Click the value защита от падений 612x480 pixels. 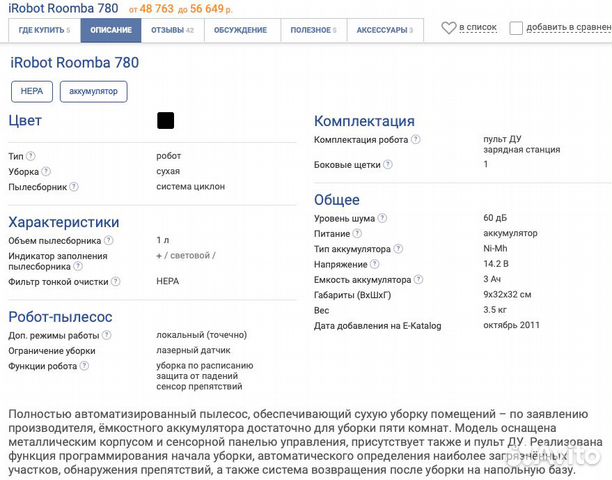coord(197,376)
